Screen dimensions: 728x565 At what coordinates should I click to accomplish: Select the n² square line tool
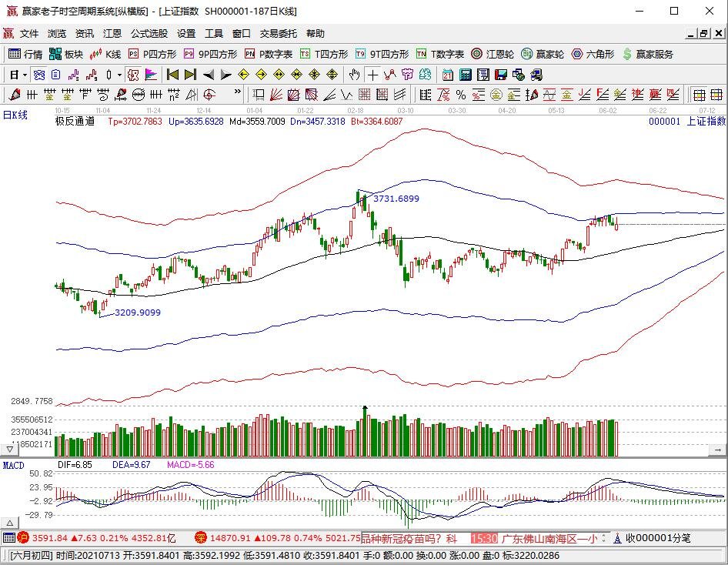pos(174,95)
